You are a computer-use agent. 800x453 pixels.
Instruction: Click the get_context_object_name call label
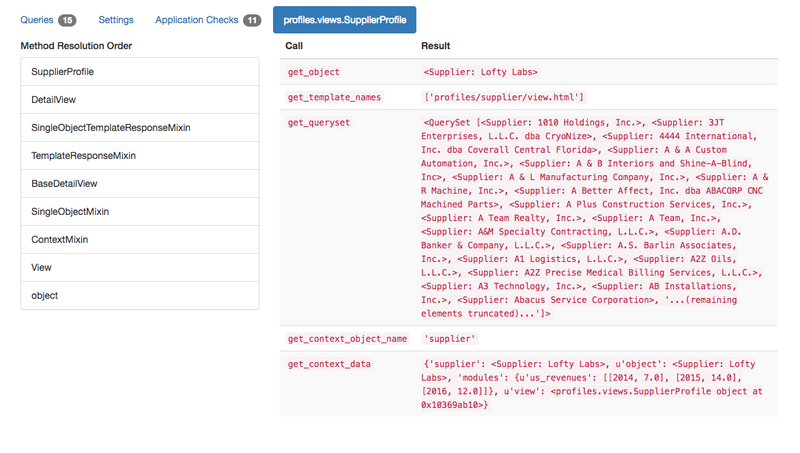[x=347, y=339]
